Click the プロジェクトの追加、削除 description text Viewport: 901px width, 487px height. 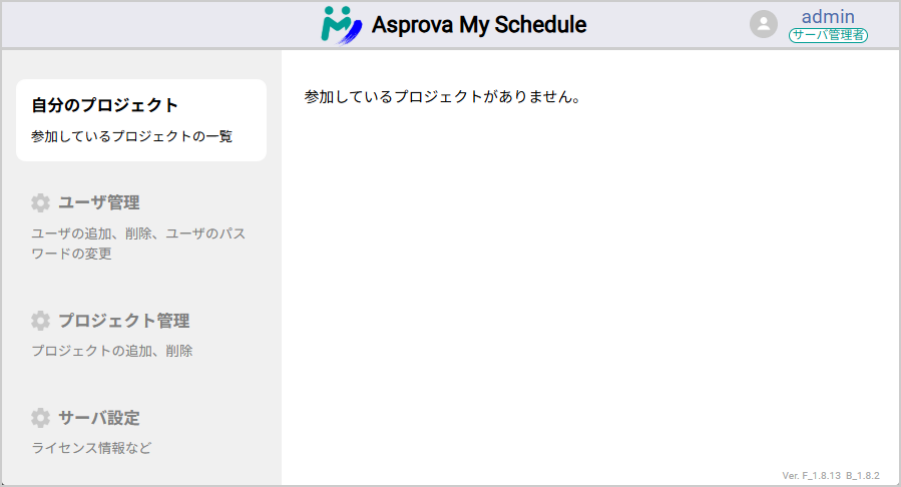[x=112, y=350]
